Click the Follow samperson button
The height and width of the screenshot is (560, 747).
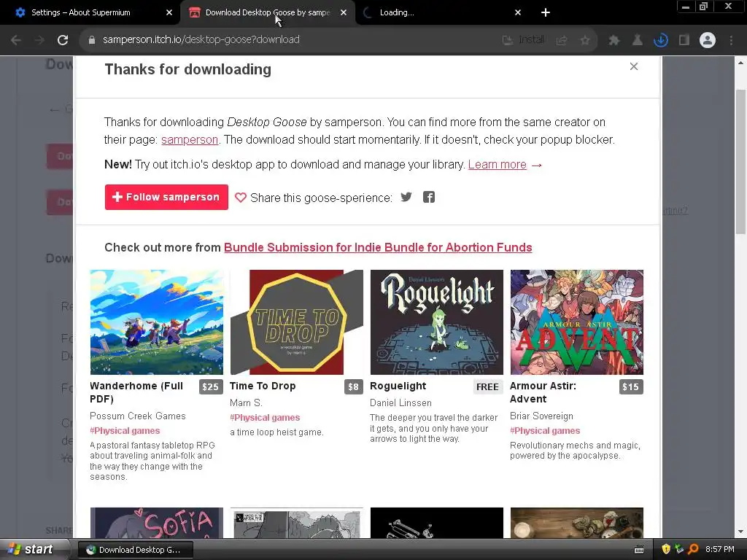coord(166,197)
